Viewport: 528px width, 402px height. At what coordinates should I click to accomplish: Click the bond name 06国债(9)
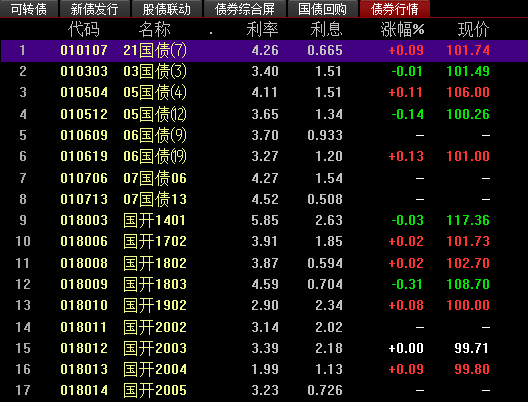[x=155, y=135]
